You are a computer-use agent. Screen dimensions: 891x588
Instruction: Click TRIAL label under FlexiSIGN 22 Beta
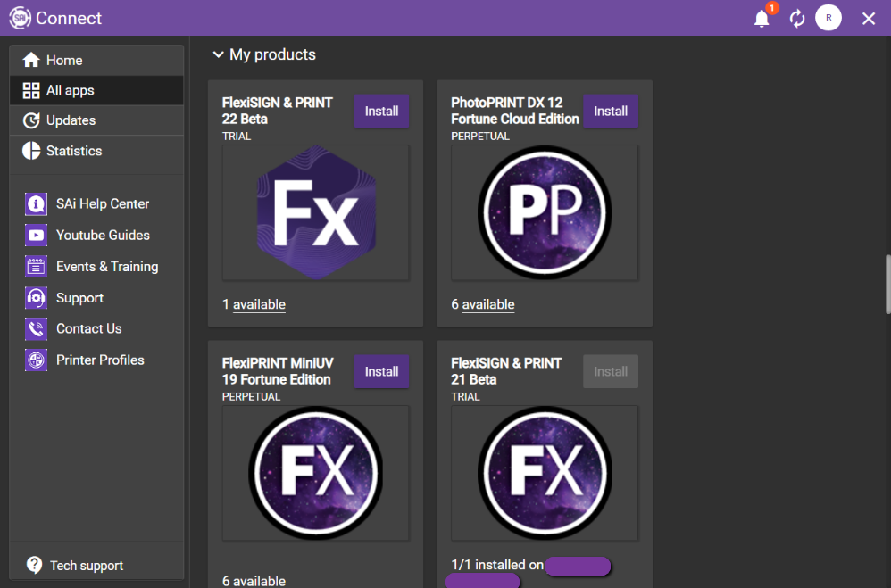[237, 137]
